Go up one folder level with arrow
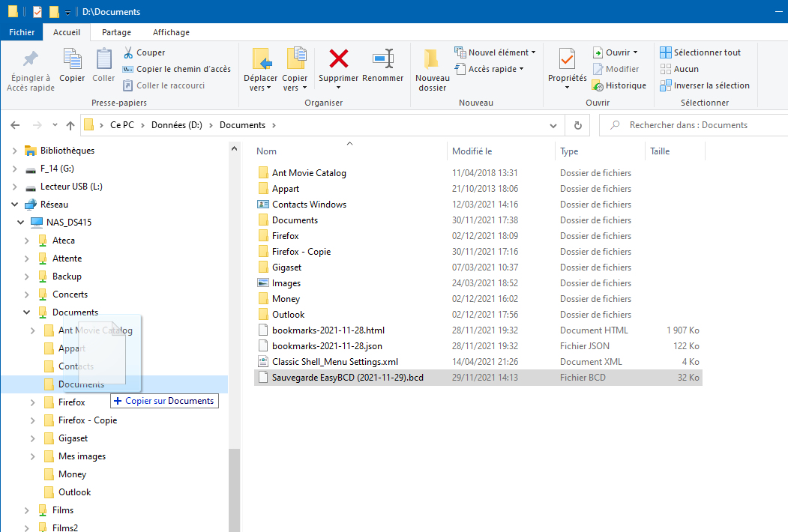The image size is (788, 532). point(70,126)
